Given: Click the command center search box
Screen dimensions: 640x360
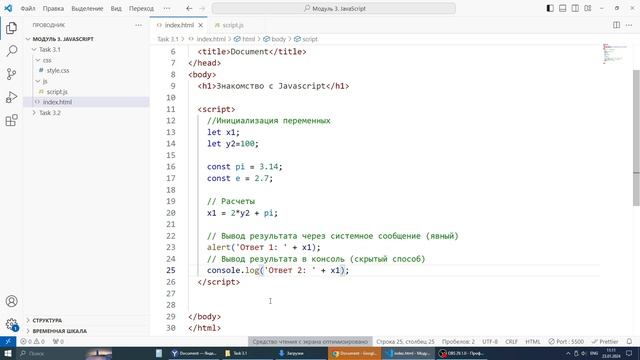Looking at the screenshot, I should (333, 8).
